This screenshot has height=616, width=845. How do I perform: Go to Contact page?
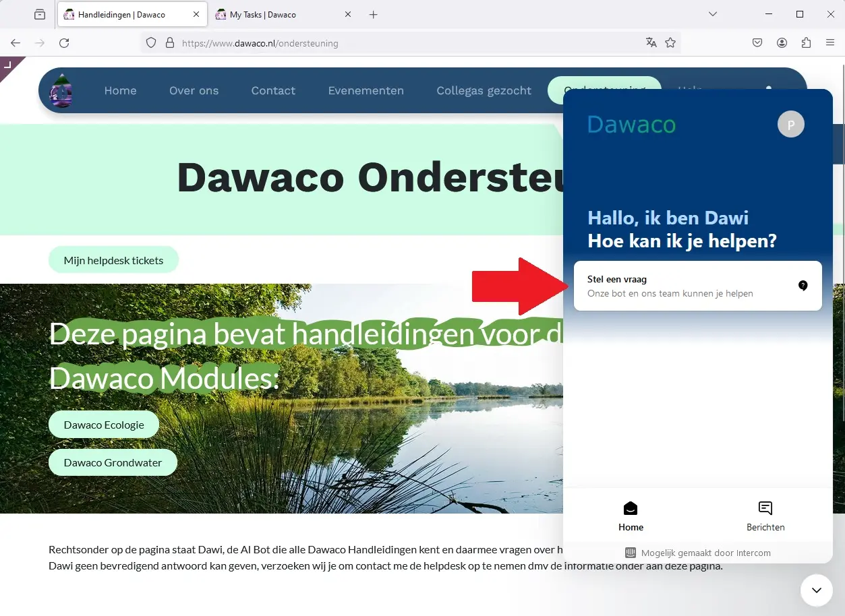tap(273, 90)
